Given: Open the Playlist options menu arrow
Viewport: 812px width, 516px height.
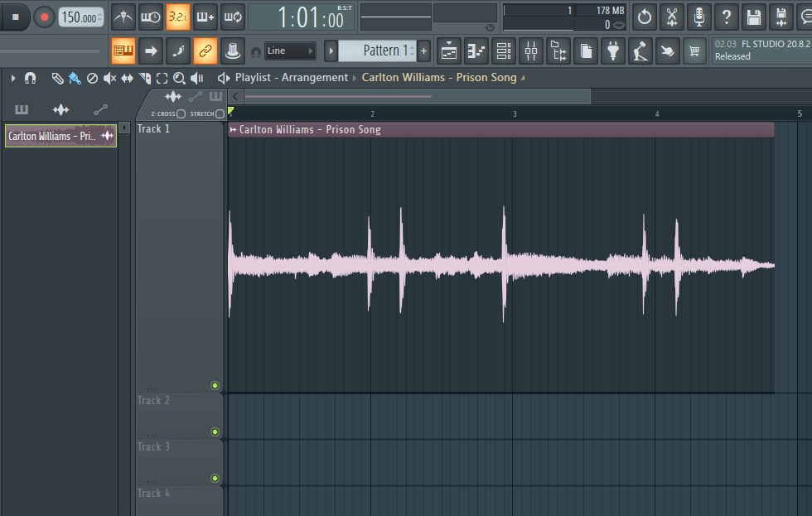Looking at the screenshot, I should [13, 78].
